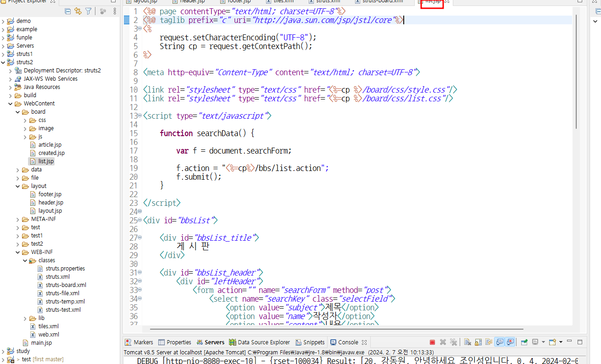Expand the css folder under board
The width and height of the screenshot is (601, 364).
25,120
